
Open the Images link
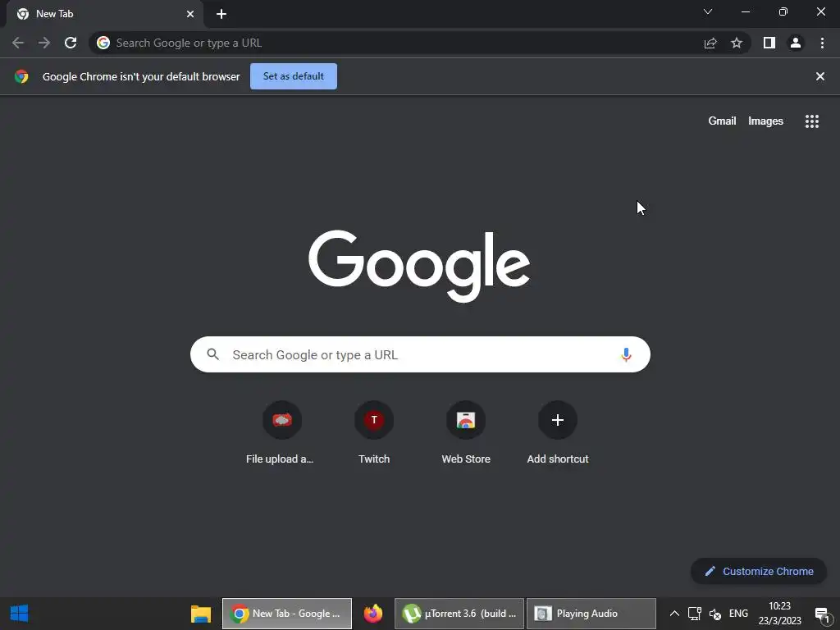[765, 121]
